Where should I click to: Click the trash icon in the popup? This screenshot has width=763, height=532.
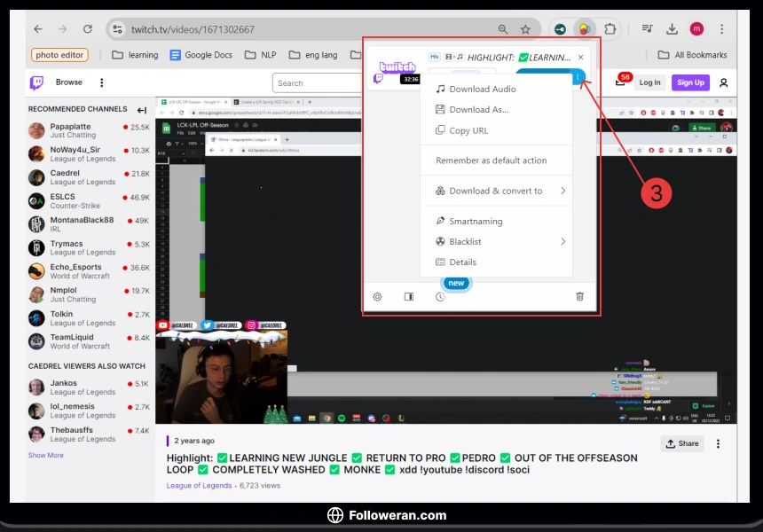tap(579, 296)
